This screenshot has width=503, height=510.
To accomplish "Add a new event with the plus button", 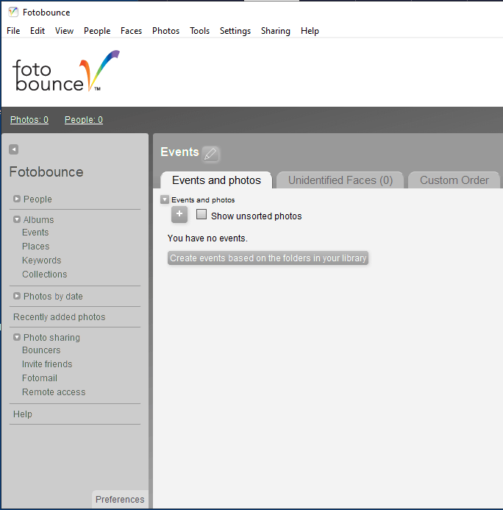I will tap(179, 214).
